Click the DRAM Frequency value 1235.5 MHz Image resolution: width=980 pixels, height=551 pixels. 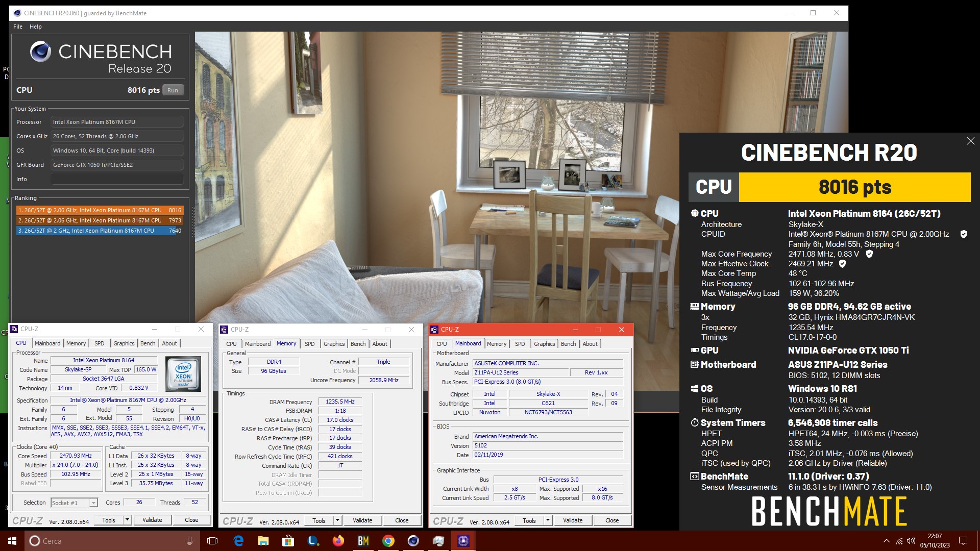(340, 402)
